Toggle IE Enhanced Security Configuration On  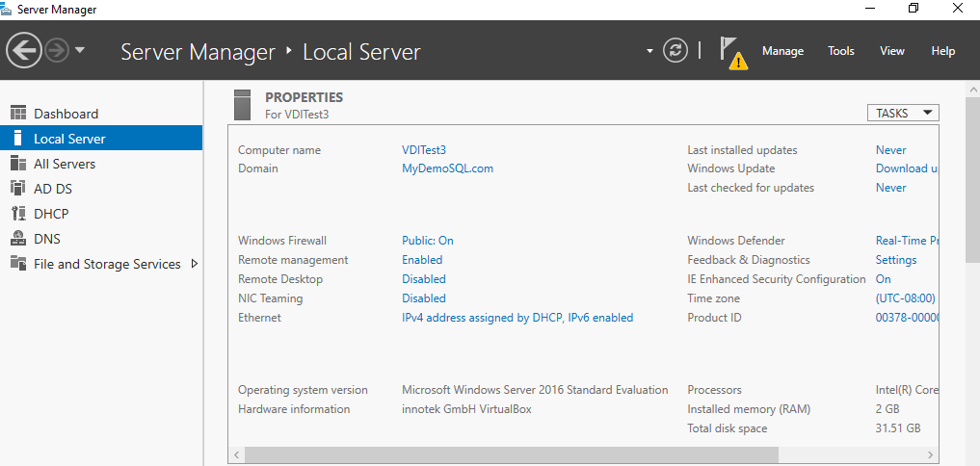[x=884, y=279]
